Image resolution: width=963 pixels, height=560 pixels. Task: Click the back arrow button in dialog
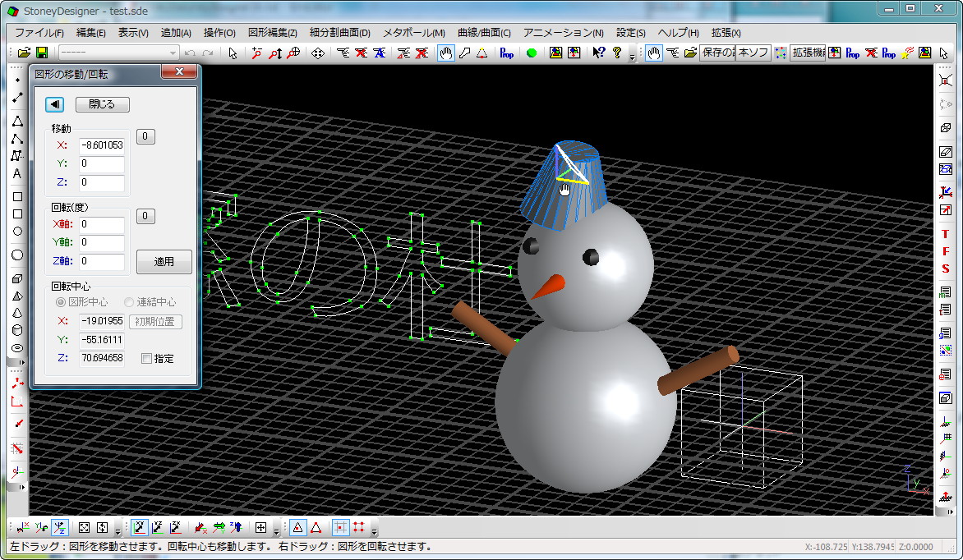click(x=55, y=104)
